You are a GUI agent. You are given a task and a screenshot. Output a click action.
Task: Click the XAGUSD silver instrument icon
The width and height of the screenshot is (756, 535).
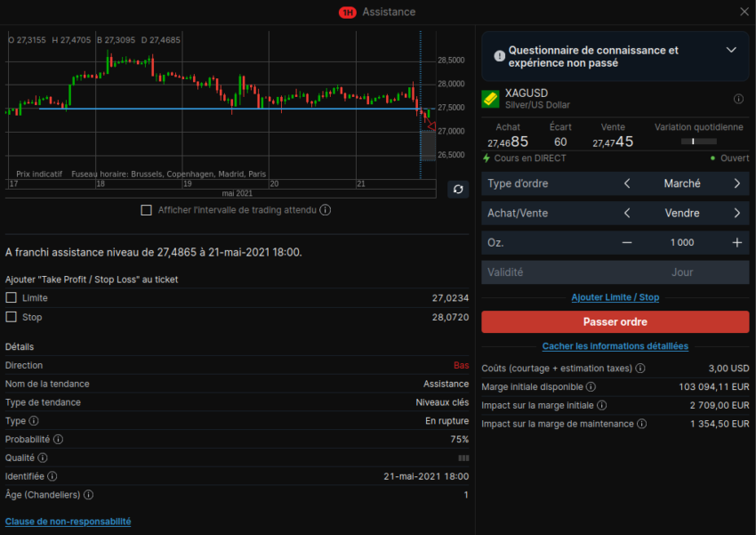pos(490,98)
